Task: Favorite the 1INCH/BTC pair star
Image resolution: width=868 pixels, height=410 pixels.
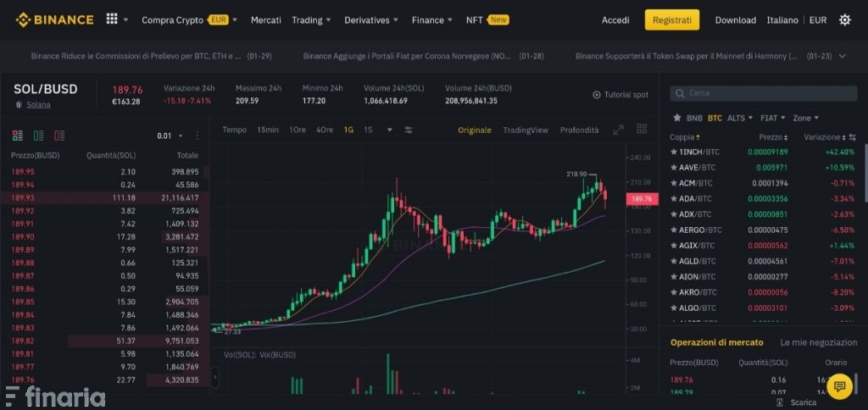Action: coord(674,152)
